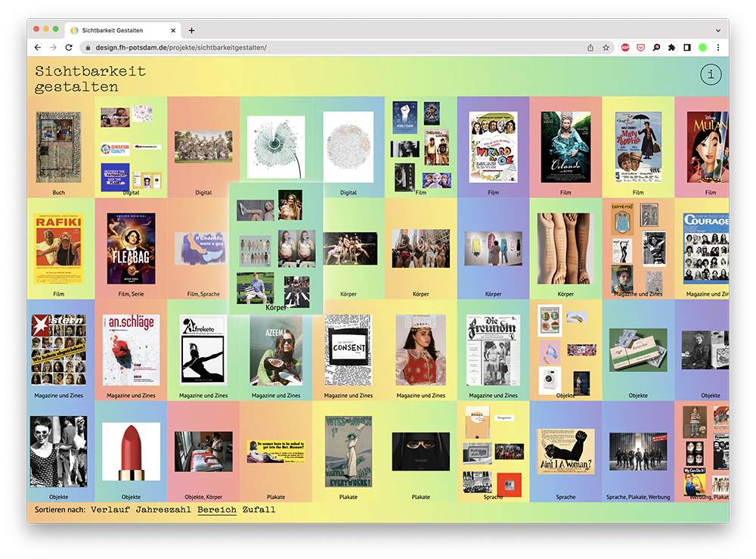Viewport: 756px width, 559px height.
Task: Expand the tab search chevron
Action: [717, 30]
